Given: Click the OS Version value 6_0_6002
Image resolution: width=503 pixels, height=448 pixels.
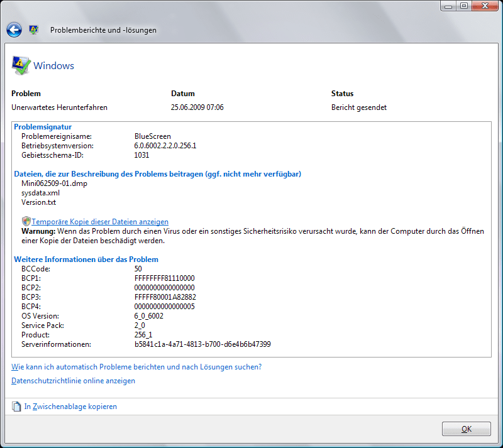Looking at the screenshot, I should tap(148, 316).
